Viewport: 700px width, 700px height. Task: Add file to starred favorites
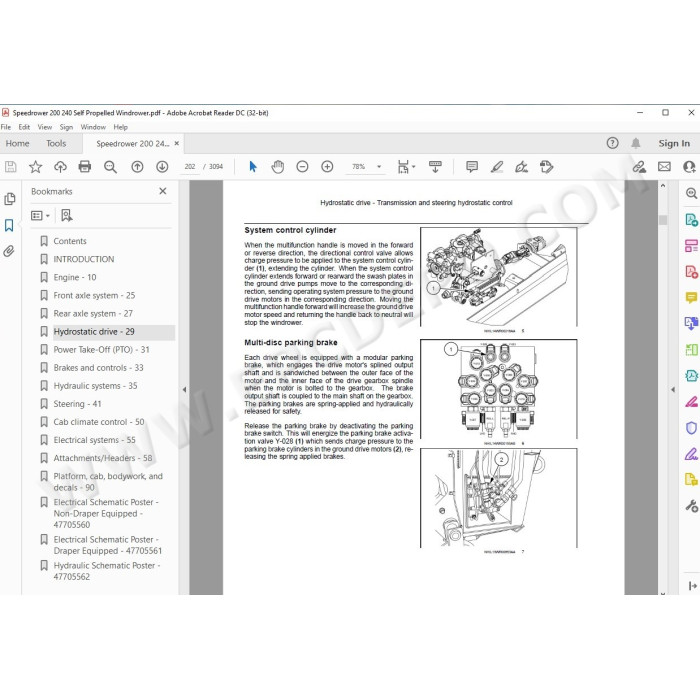[35, 167]
